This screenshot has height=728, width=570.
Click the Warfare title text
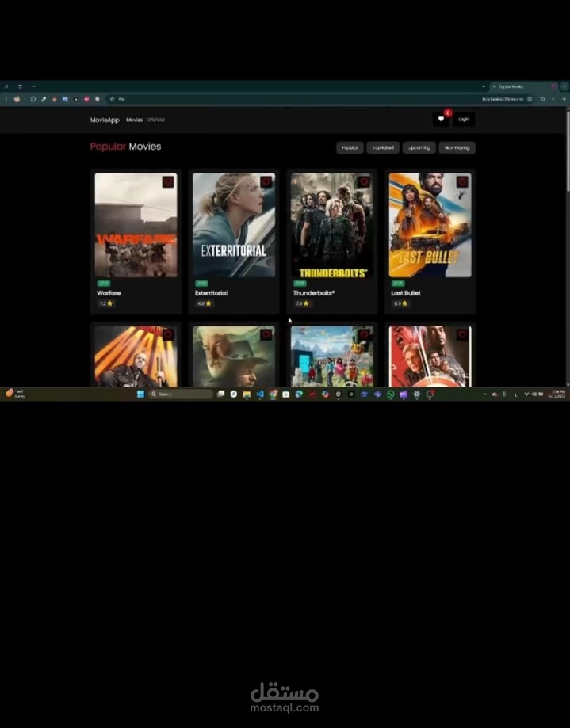pos(109,293)
